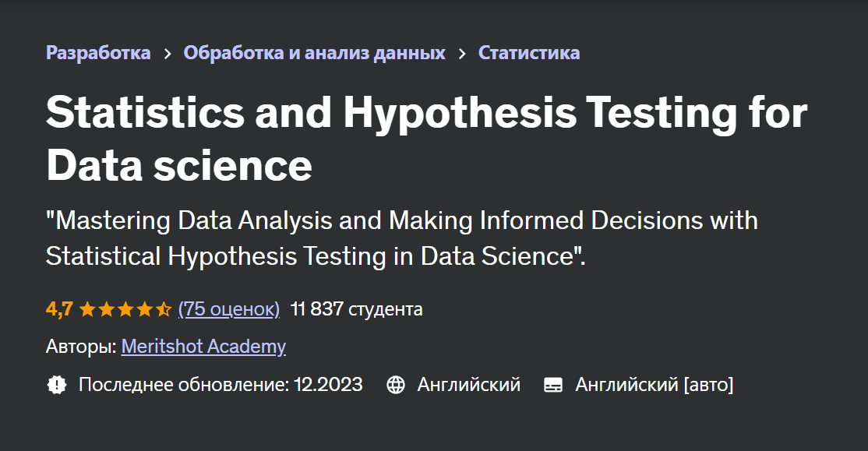Click the Английский language label
This screenshot has height=451, width=868.
[468, 384]
